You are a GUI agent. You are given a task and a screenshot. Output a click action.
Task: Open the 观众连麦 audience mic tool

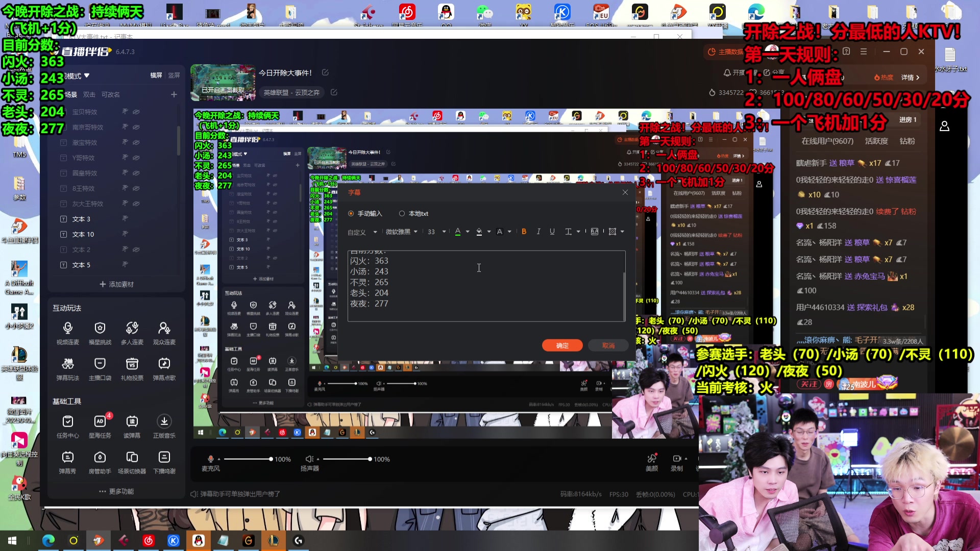[x=164, y=333]
